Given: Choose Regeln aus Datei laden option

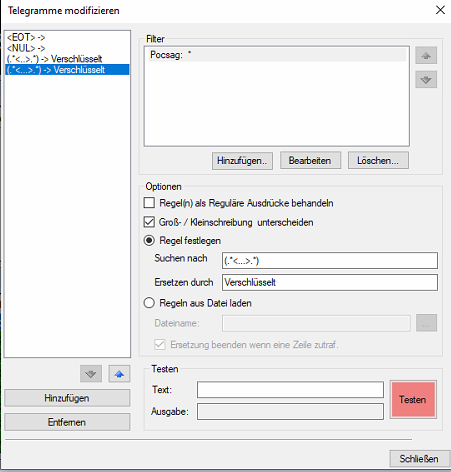Looking at the screenshot, I should pyautogui.click(x=149, y=303).
